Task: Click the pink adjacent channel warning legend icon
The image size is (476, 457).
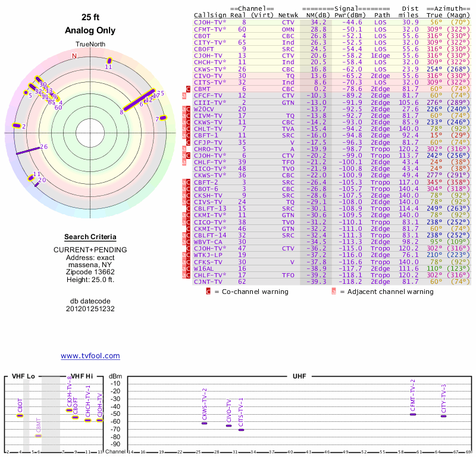Action: click(x=334, y=292)
